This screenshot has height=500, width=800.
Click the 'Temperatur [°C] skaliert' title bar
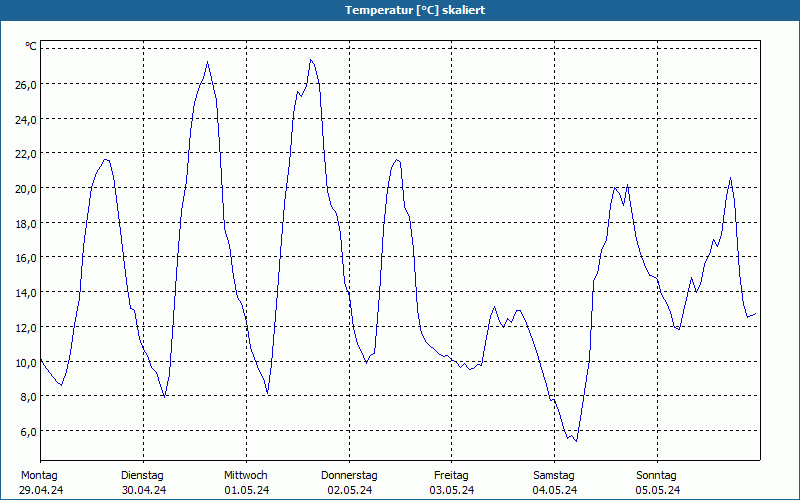400,10
